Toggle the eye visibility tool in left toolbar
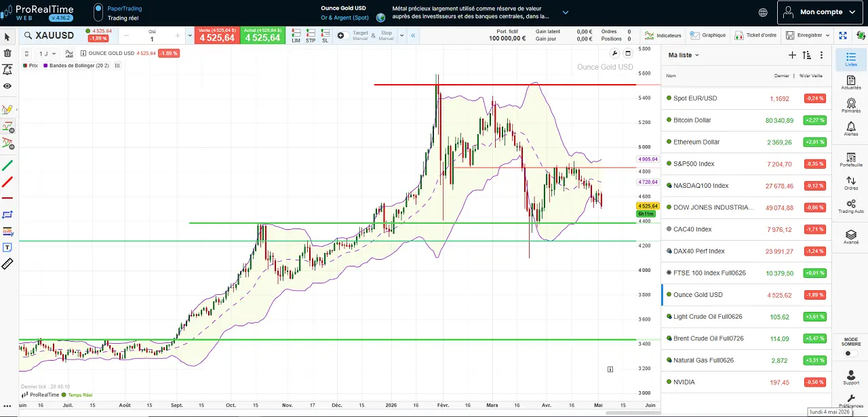Screen dimensions: 868x417 pyautogui.click(x=7, y=86)
